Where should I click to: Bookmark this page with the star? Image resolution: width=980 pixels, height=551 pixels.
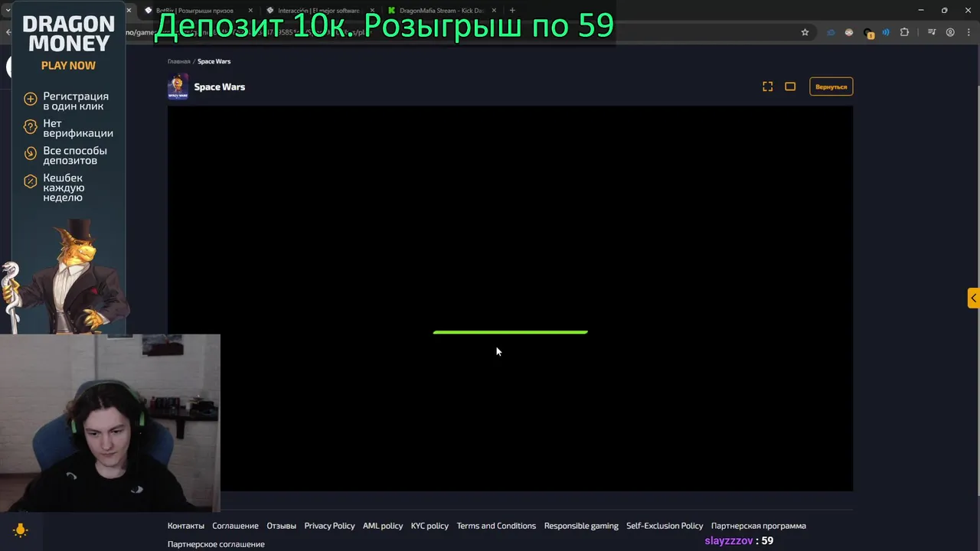click(x=805, y=32)
